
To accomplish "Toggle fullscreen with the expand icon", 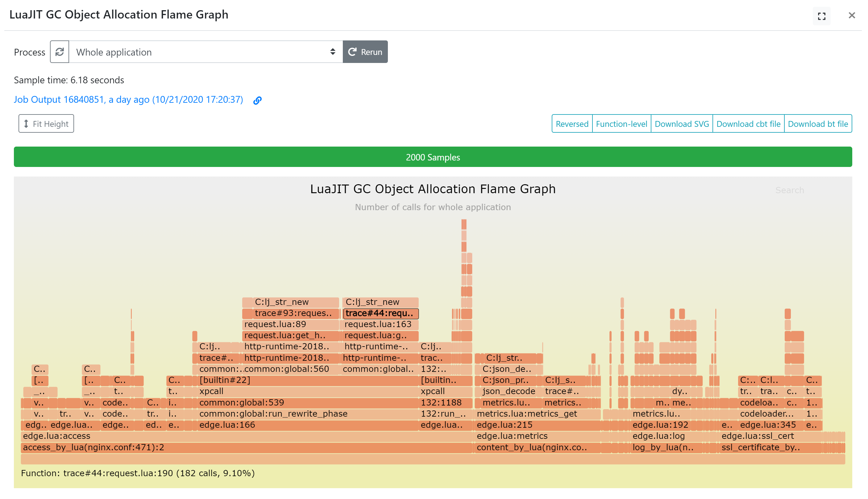I will pyautogui.click(x=821, y=16).
